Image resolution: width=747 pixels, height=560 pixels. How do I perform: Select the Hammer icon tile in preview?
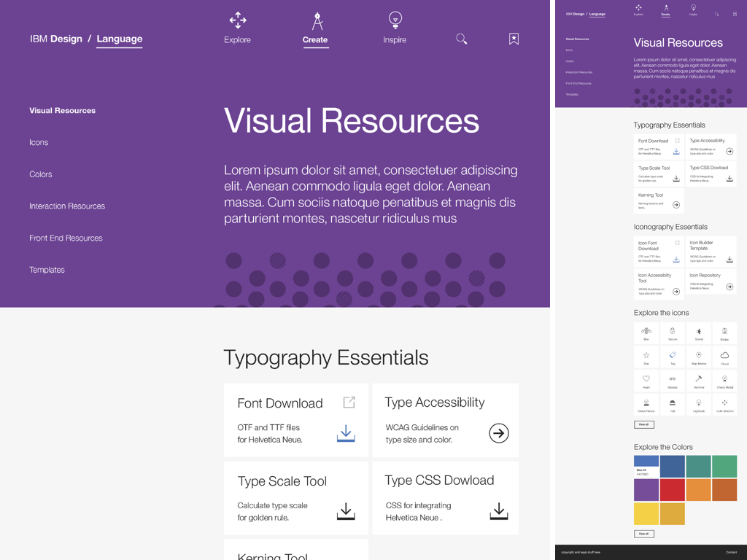tap(698, 381)
